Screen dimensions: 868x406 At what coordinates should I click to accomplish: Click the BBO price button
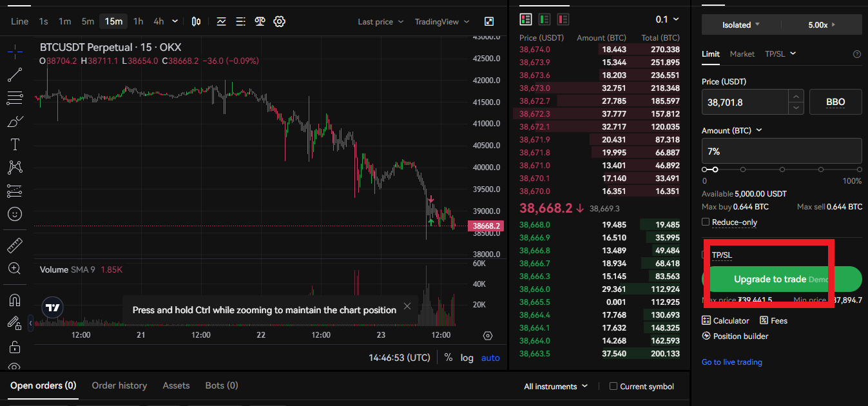click(x=835, y=102)
